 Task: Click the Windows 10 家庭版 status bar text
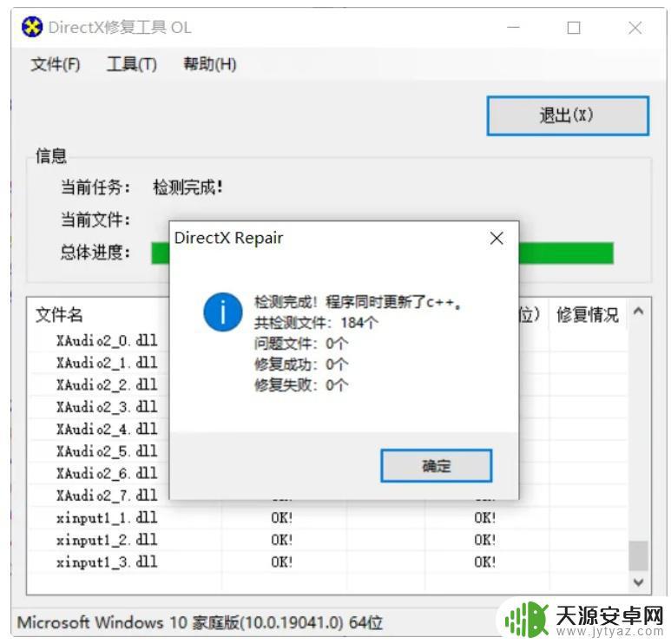tap(200, 622)
